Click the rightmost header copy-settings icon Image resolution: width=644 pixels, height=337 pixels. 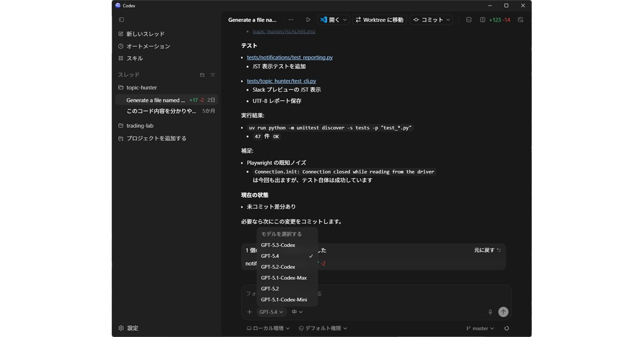pos(521,20)
